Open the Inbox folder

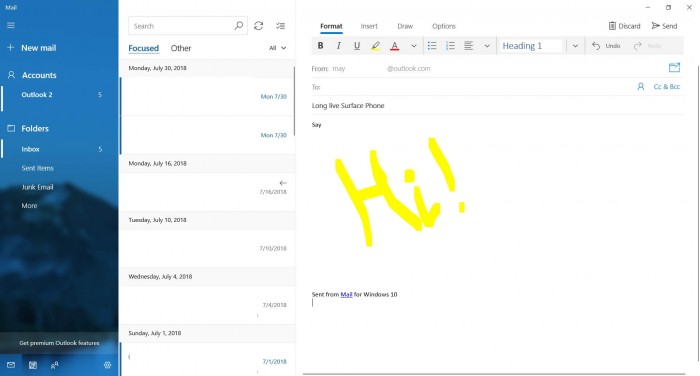(x=59, y=149)
